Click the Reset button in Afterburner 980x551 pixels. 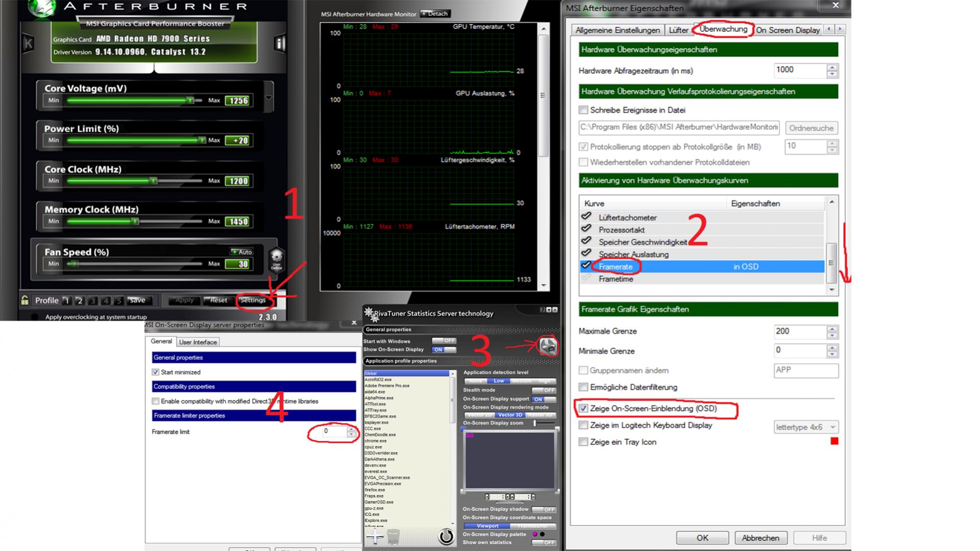tap(219, 300)
